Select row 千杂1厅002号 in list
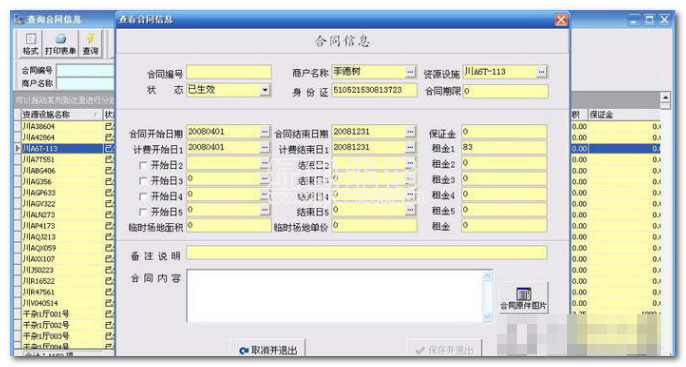 62,325
